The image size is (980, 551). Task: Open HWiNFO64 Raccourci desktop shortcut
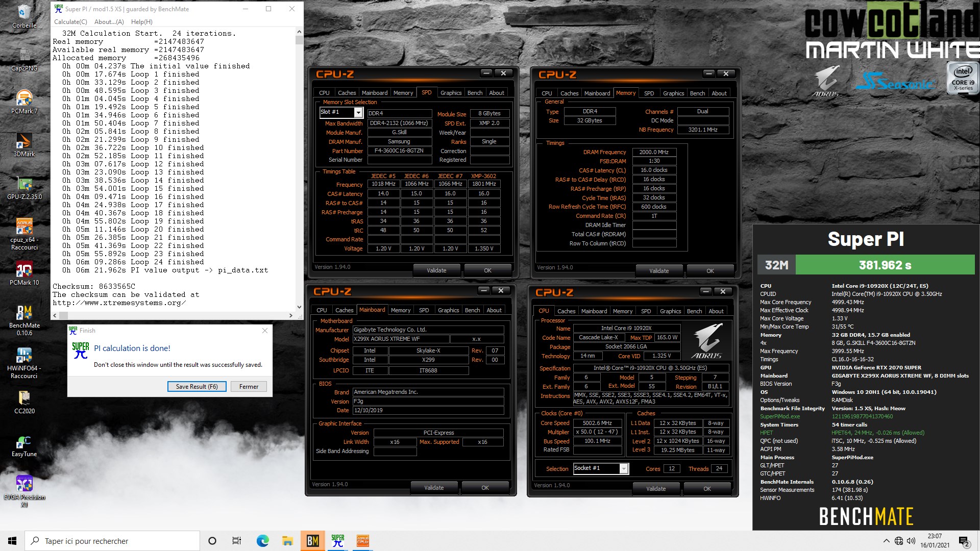coord(24,363)
